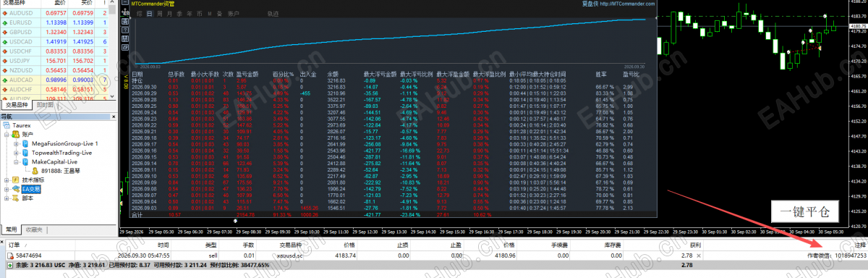Image resolution: width=868 pixels, height=278 pixels.
Task: Open the http://MTCommander.com link
Action: [x=627, y=4]
